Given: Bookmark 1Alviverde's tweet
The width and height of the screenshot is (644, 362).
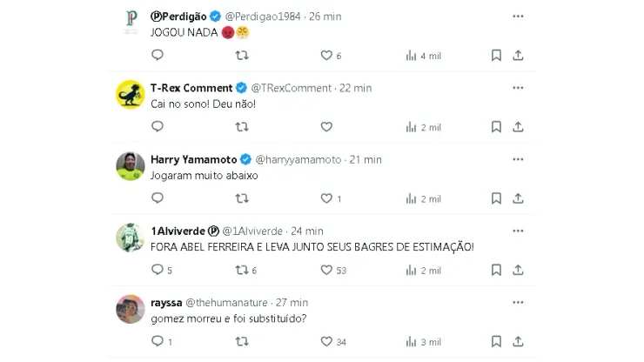Looking at the screenshot, I should (496, 271).
